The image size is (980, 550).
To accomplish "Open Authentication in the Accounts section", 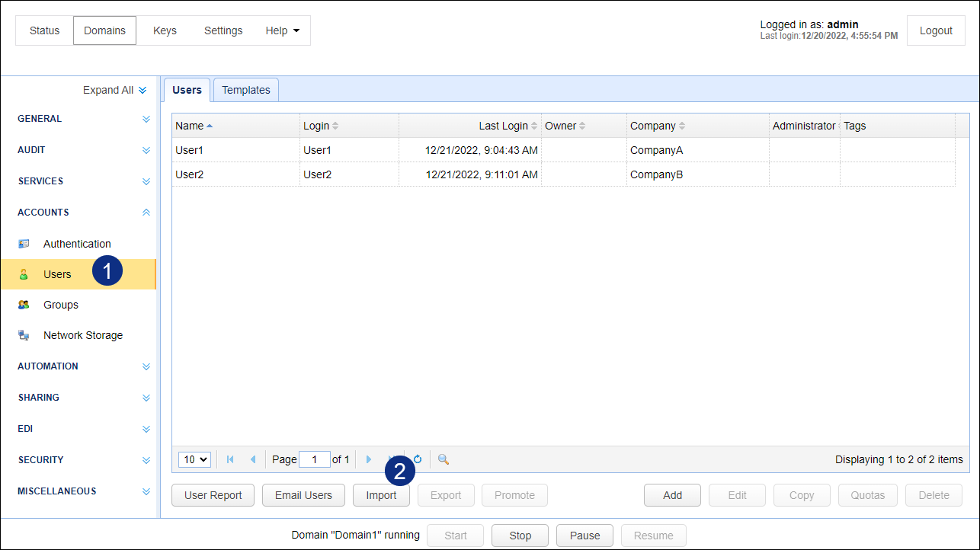I will point(77,244).
